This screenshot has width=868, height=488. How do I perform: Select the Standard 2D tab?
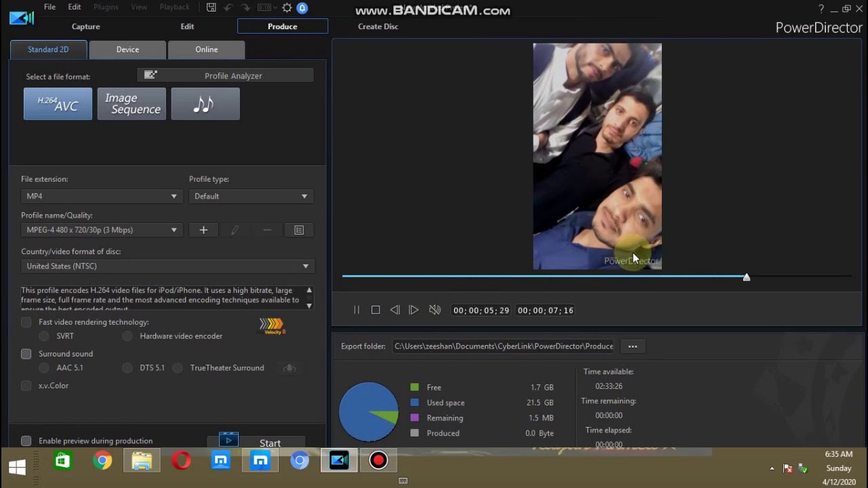(48, 49)
